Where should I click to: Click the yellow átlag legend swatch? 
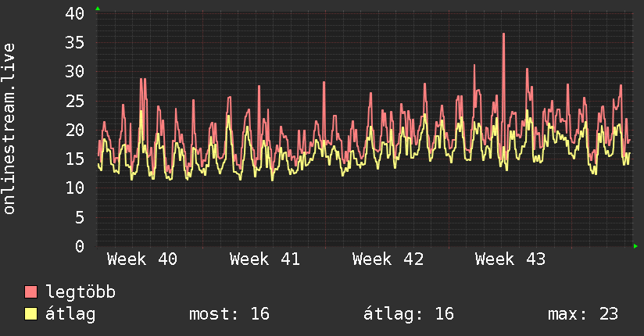(x=30, y=313)
